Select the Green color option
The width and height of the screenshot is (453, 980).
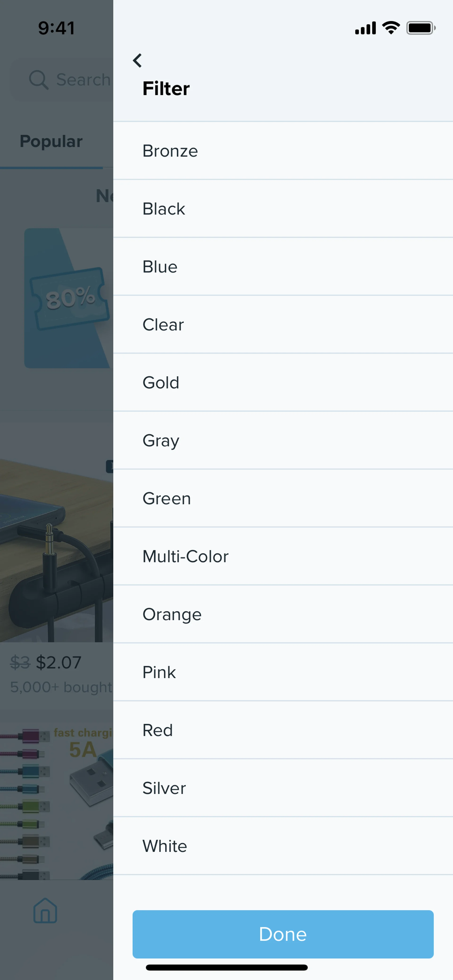[x=282, y=498]
